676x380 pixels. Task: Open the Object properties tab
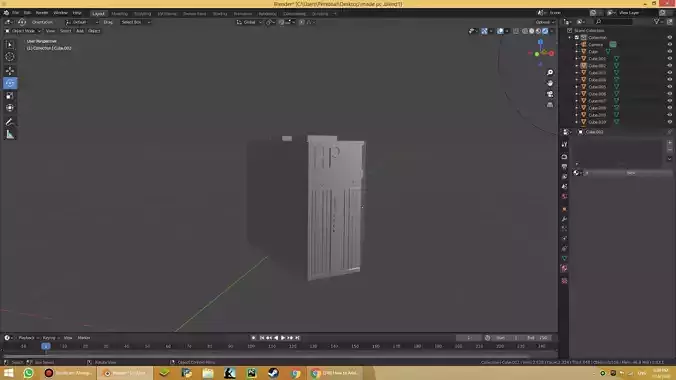pyautogui.click(x=564, y=209)
